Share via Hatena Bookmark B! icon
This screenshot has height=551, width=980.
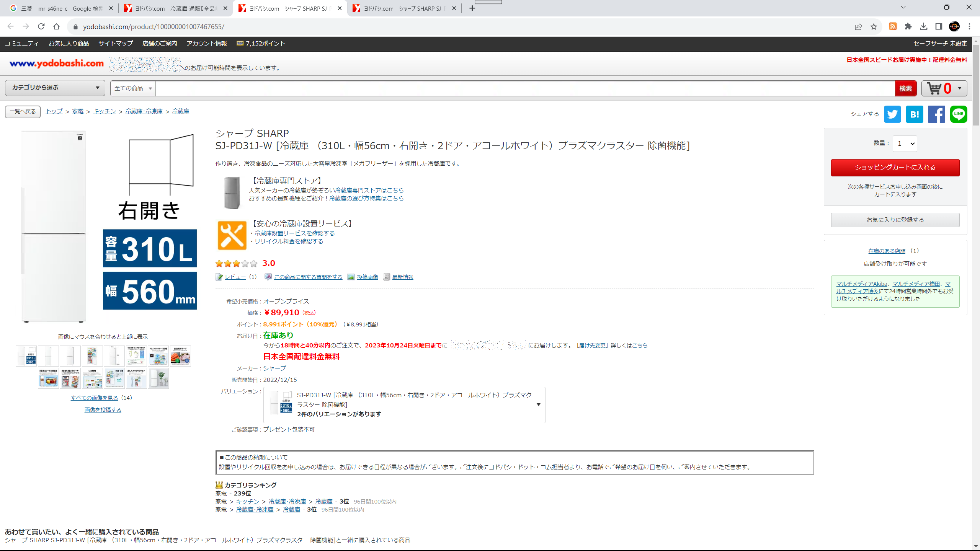tap(915, 114)
